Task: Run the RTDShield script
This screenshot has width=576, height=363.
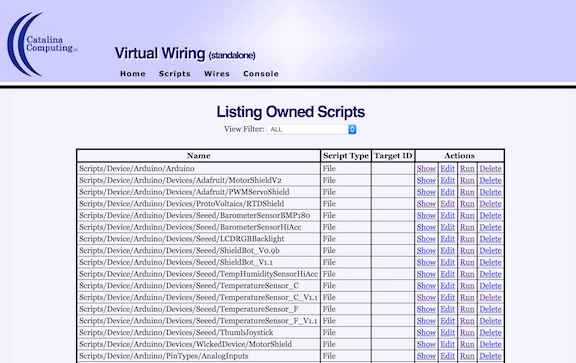Action: [x=467, y=204]
